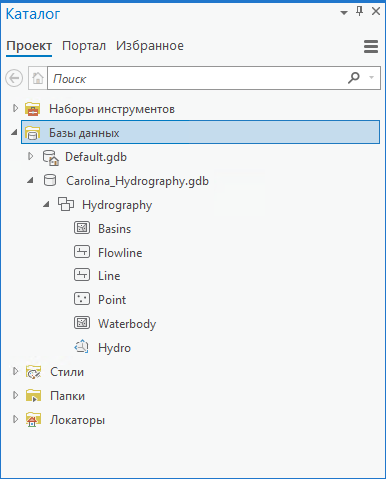Open the hamburger menu of the catalog
This screenshot has height=479, width=386.
[371, 46]
